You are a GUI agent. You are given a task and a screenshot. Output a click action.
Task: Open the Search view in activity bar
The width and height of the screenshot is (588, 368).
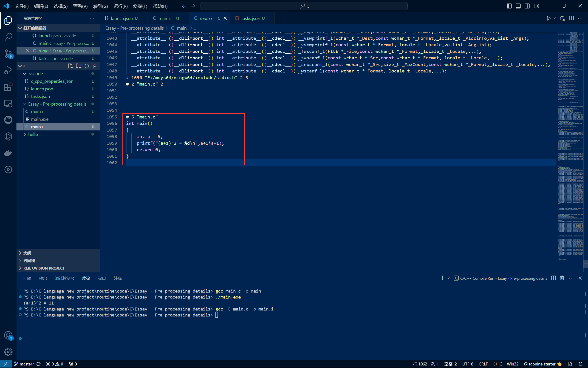8,37
